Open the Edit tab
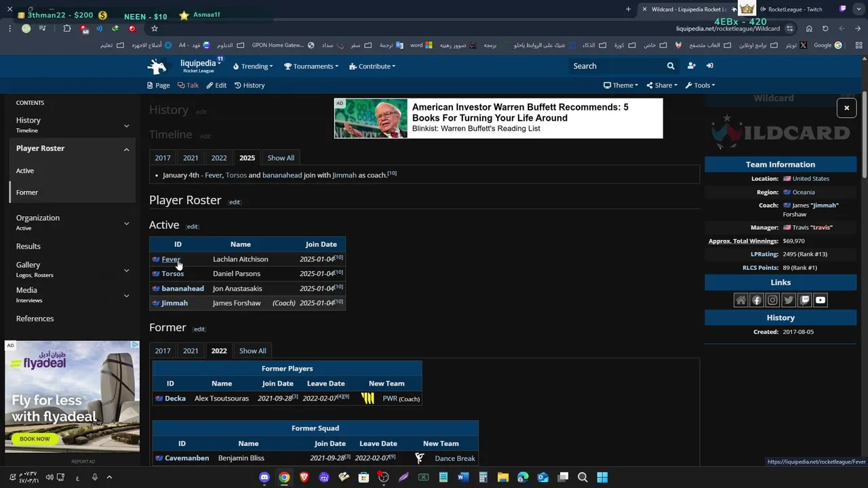 tap(216, 85)
